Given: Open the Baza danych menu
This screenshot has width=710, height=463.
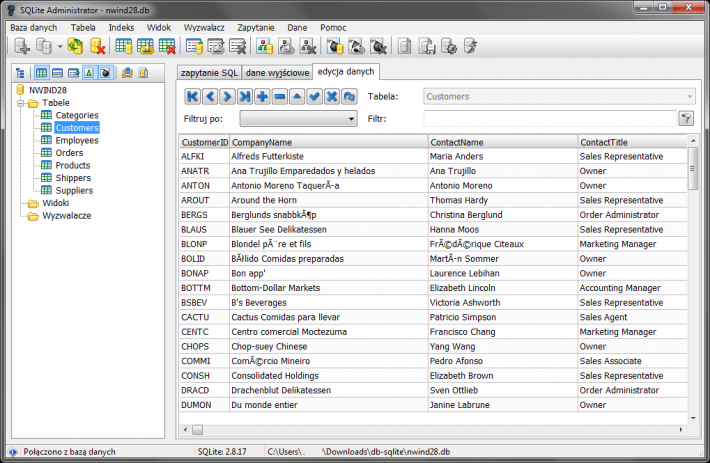Looking at the screenshot, I should [34, 28].
